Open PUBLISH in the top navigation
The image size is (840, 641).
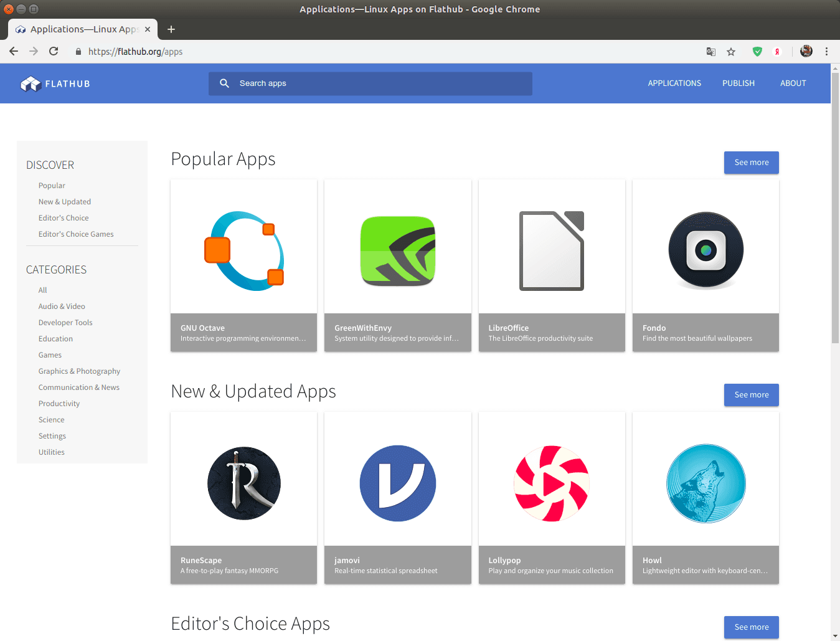click(739, 83)
